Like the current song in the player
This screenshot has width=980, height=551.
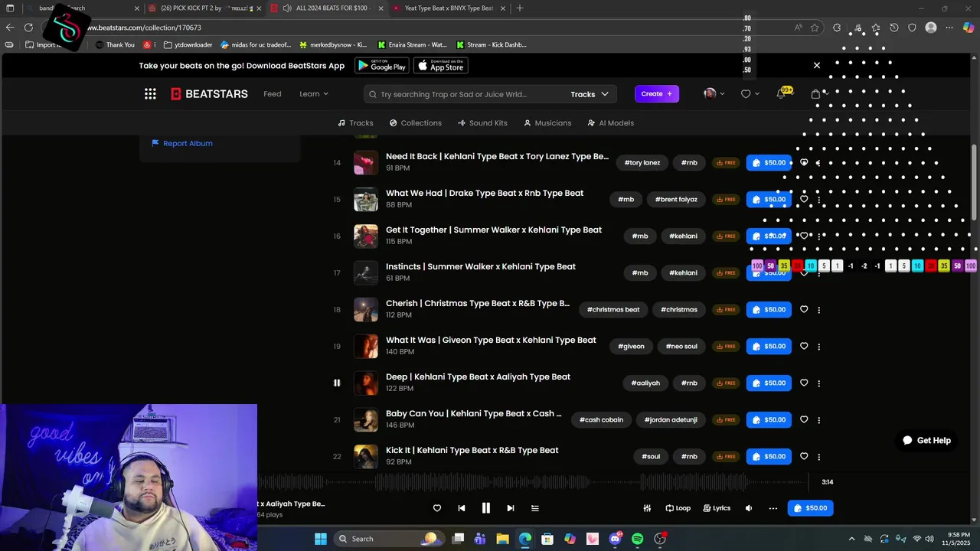pyautogui.click(x=437, y=508)
